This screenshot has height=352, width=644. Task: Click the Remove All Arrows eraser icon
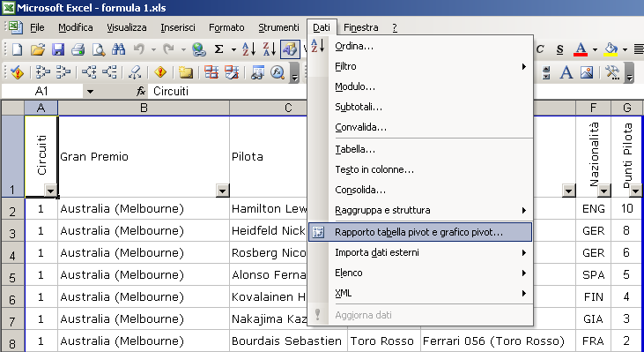(x=135, y=73)
